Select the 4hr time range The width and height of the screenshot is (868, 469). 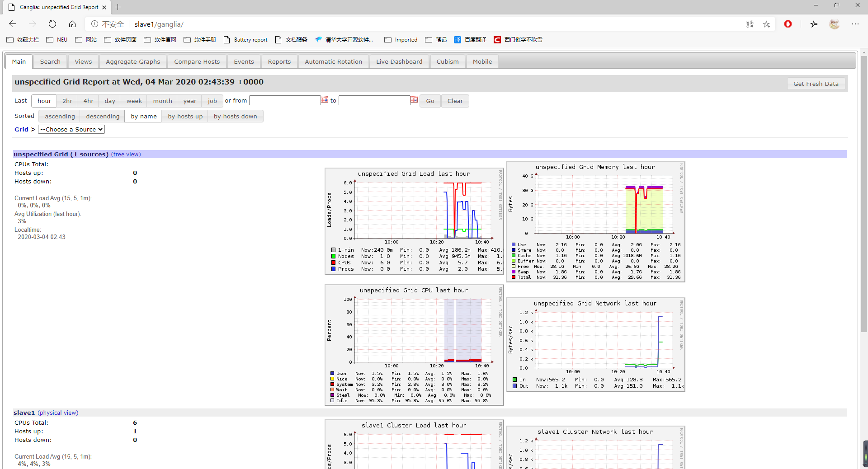[x=89, y=101]
